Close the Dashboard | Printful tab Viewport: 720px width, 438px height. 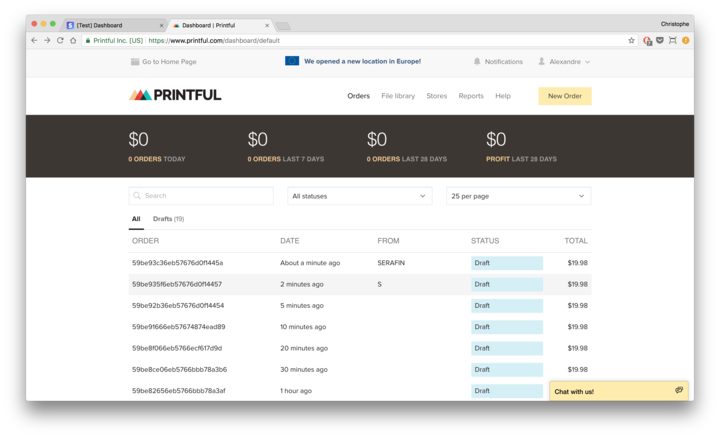(x=267, y=26)
